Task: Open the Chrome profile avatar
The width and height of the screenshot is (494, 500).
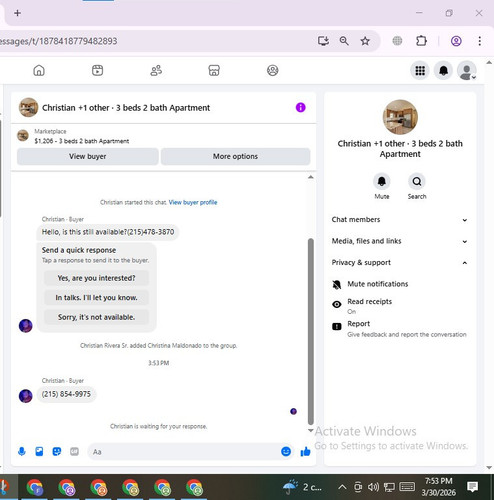Action: click(x=456, y=41)
